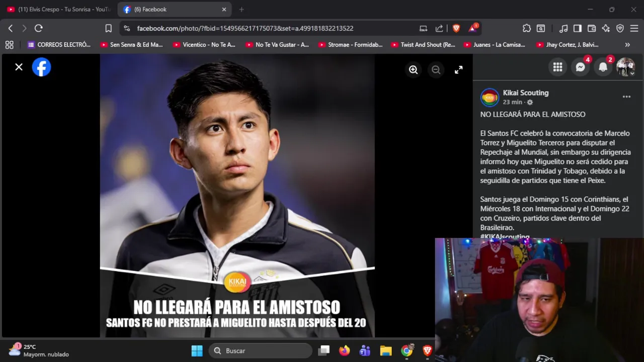Open the weather widget 25°C

click(x=39, y=350)
